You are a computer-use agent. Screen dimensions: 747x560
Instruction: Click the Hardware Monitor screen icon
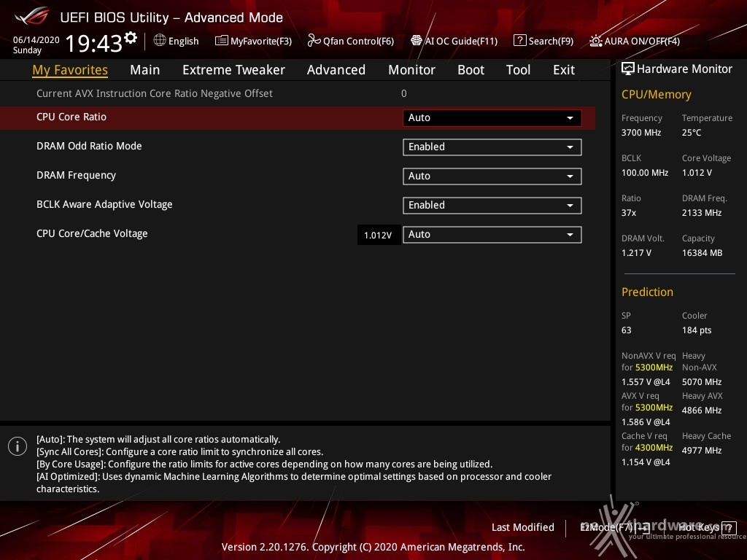click(628, 69)
